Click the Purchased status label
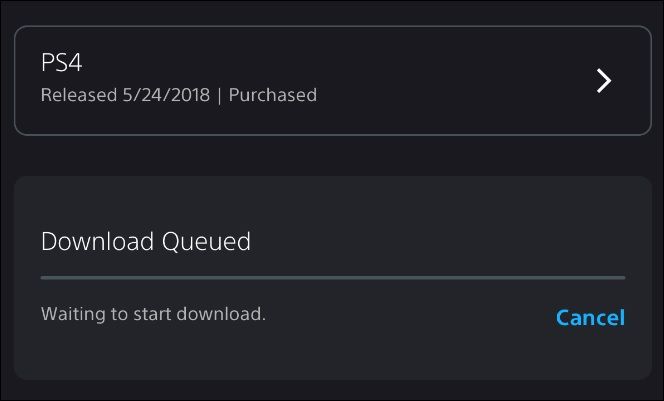Screen dimensions: 664x401 coord(273,96)
